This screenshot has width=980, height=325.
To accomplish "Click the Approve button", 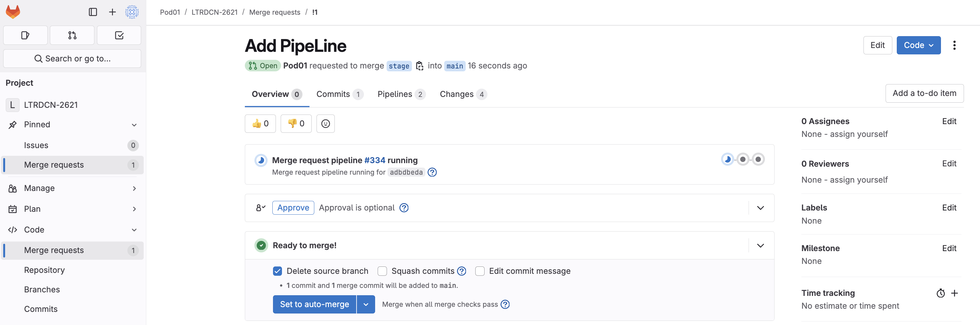I will click(x=293, y=208).
